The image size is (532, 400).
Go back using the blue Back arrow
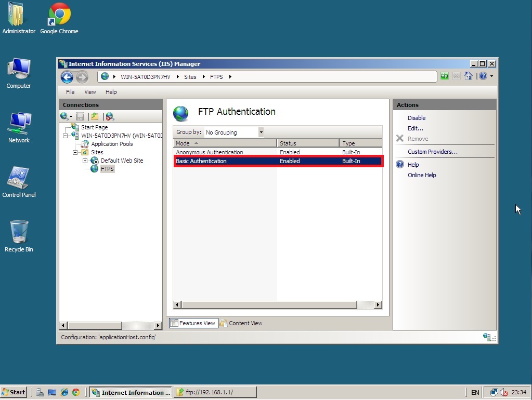click(x=67, y=77)
